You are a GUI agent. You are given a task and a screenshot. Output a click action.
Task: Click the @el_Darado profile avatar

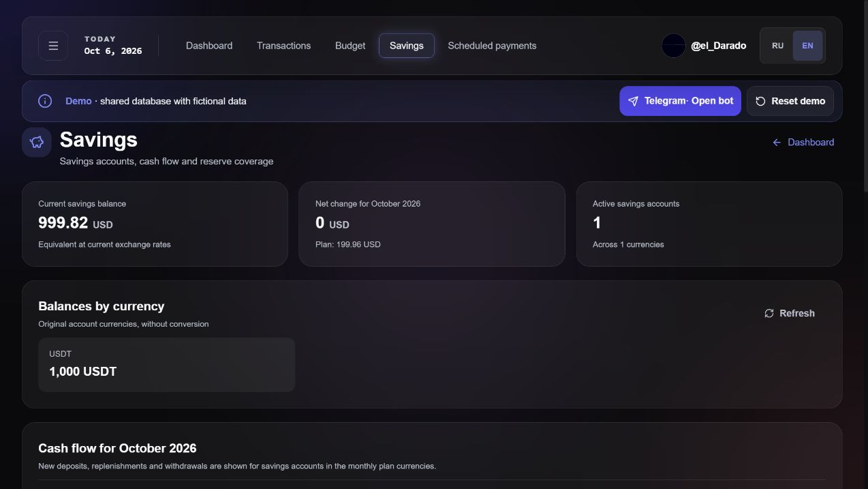coord(673,46)
